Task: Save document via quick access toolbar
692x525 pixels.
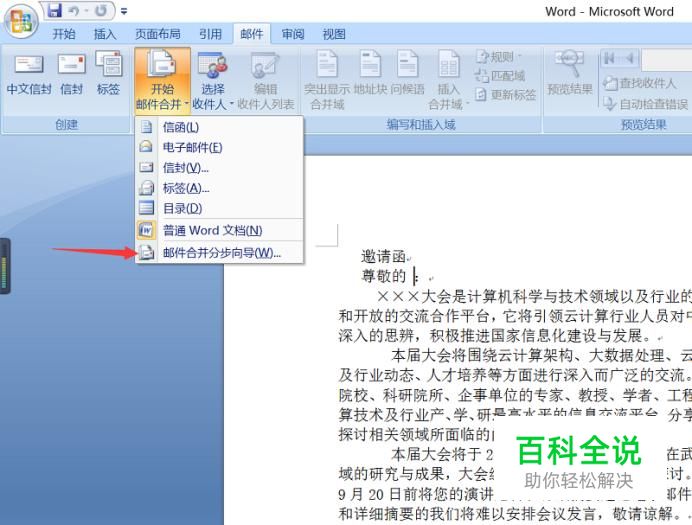Action: coord(55,10)
